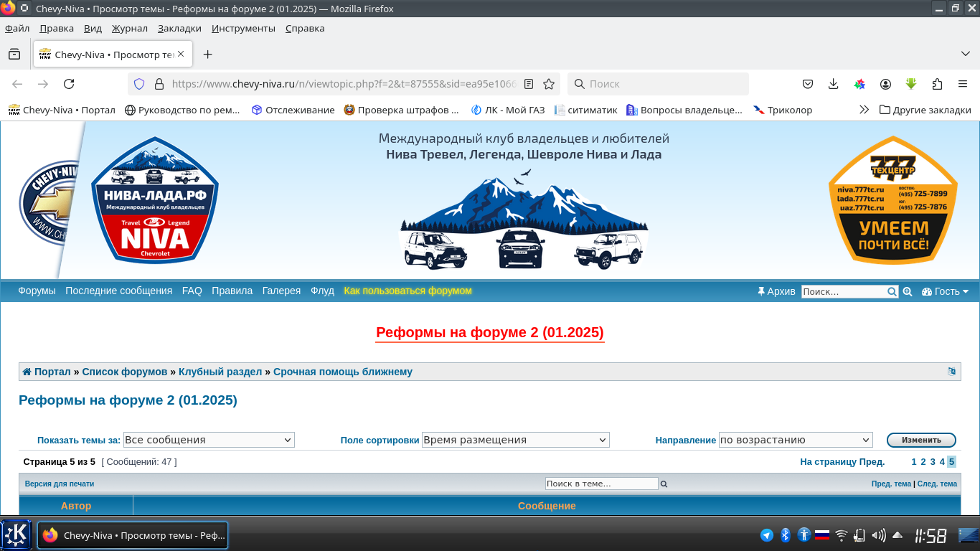Screen dimensions: 980x551
Task: Open a new tab with the plus button
Action: 207,55
